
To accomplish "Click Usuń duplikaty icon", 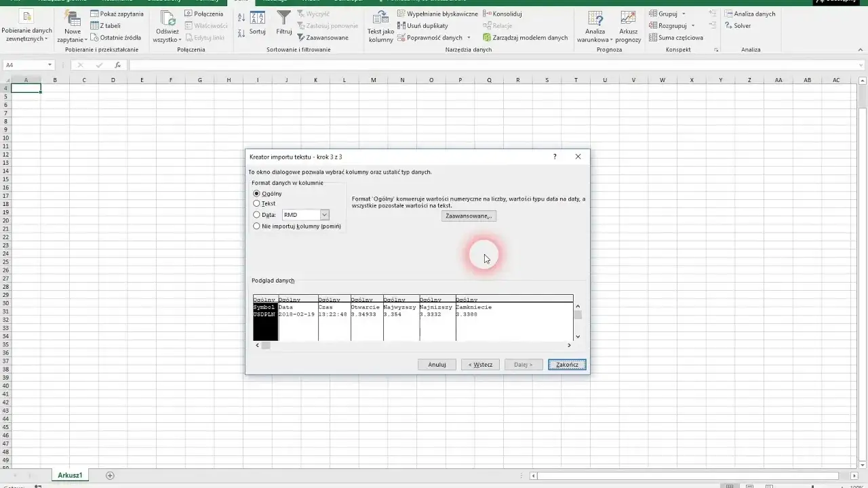I will [x=402, y=26].
